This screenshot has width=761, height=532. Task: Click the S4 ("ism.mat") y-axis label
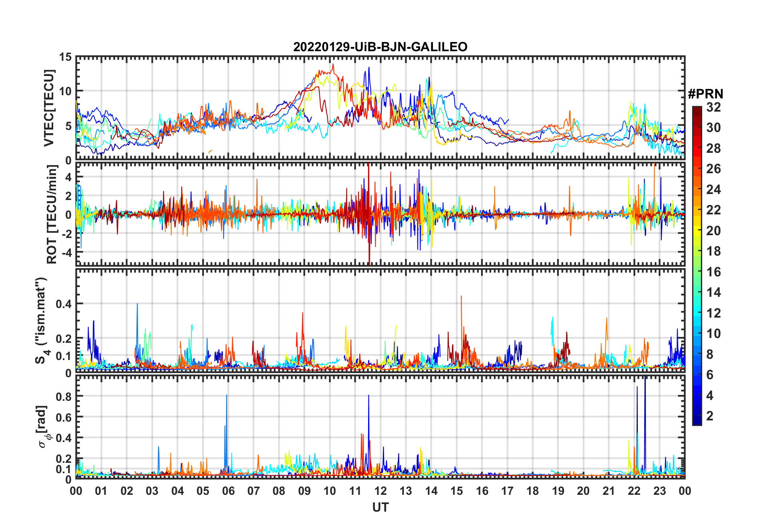tap(42, 320)
